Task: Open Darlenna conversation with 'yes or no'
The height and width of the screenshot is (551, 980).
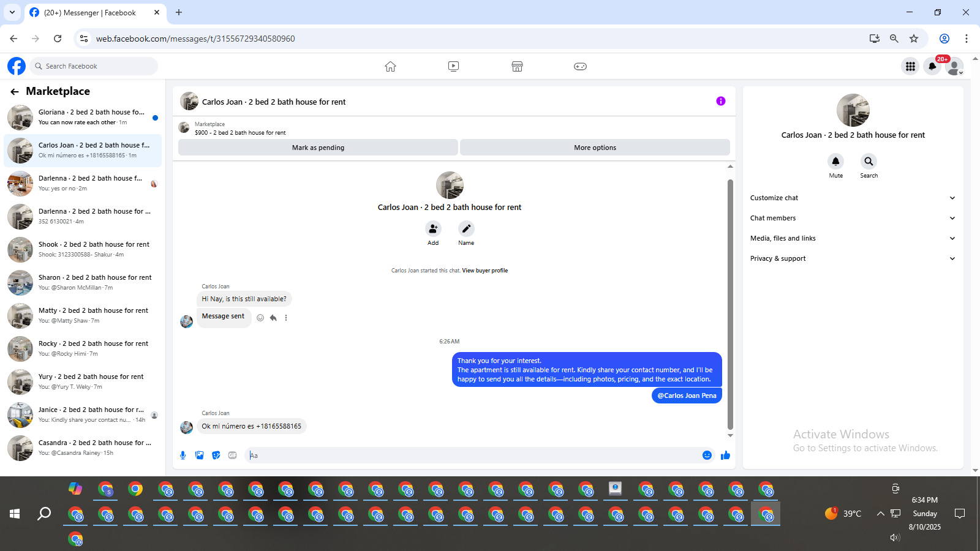Action: (83, 184)
